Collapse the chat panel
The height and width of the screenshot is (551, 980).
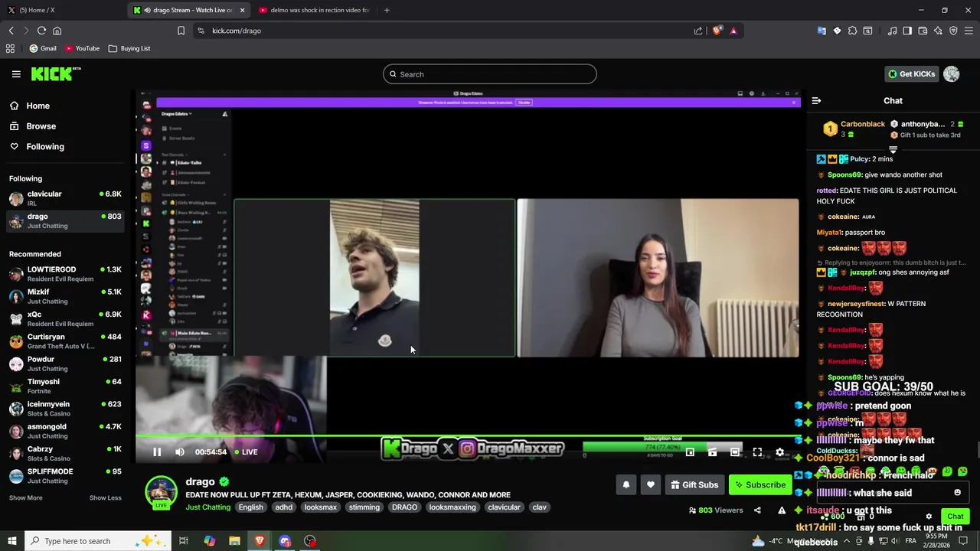(816, 100)
